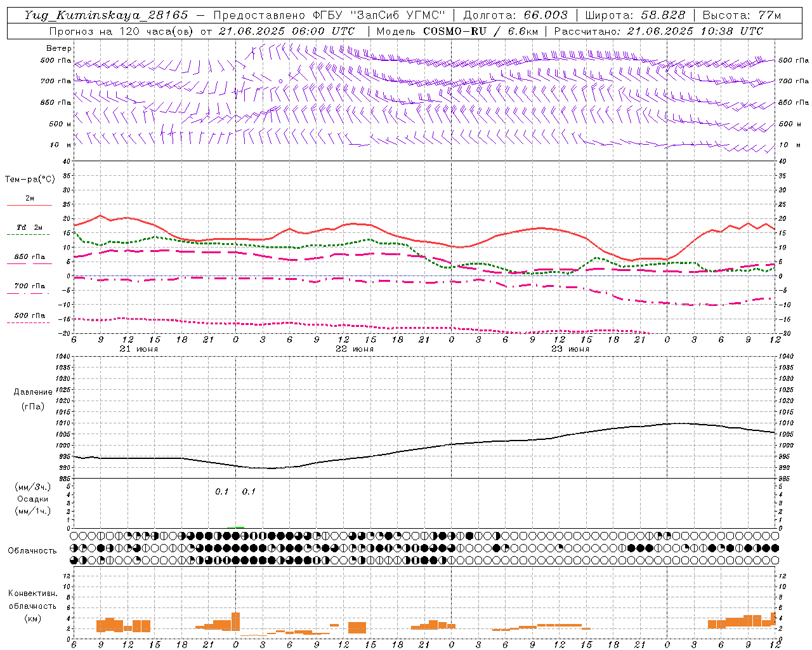This screenshot has width=812, height=650.
Task: Click the '(км)' unit under convective cloudiness
Action: 32,618
